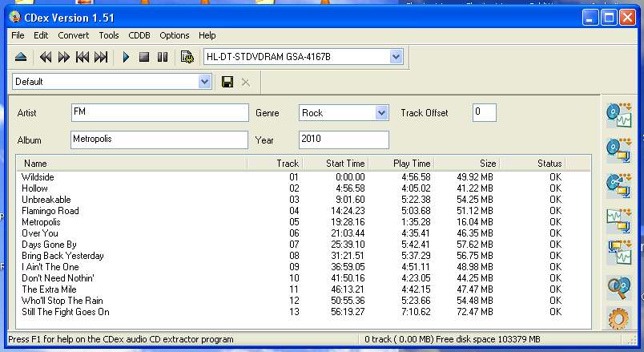Open the CDDB menu

point(139,35)
